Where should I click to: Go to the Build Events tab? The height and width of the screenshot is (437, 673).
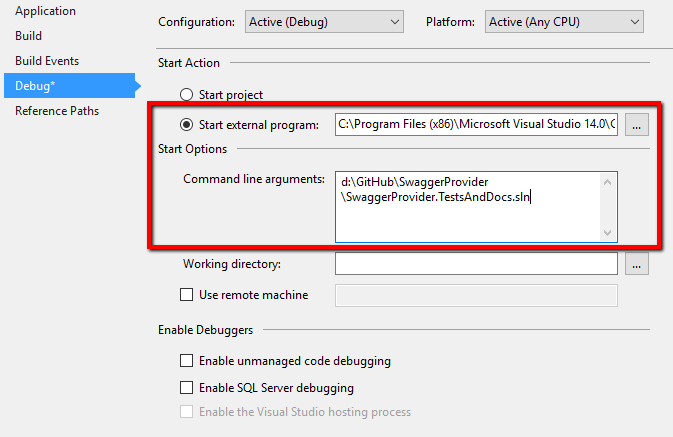(x=47, y=61)
